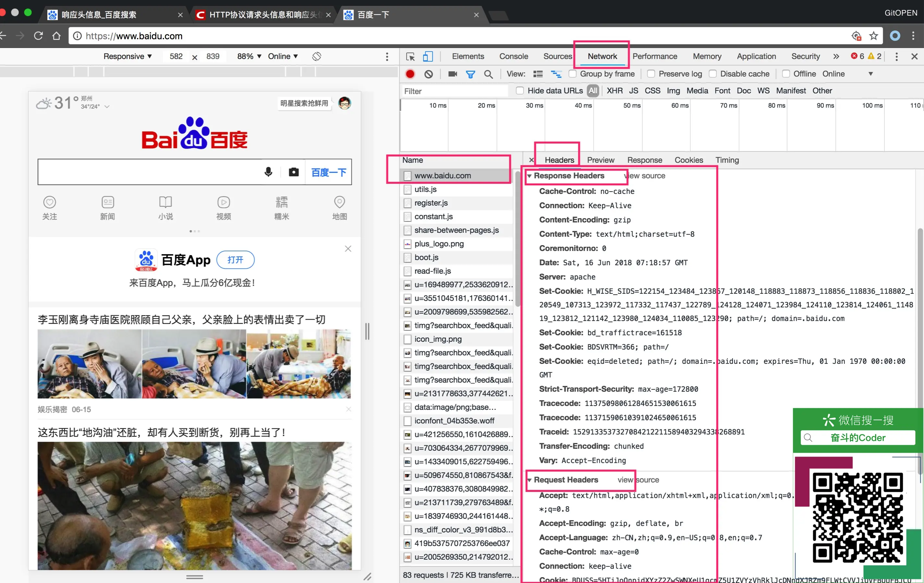Toggle the network filter funnel icon
The width and height of the screenshot is (924, 583).
pos(470,74)
